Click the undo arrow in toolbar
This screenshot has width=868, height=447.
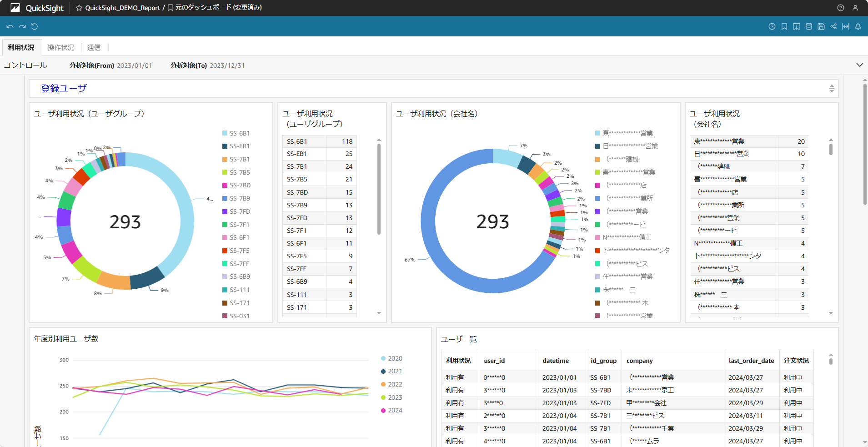click(10, 26)
